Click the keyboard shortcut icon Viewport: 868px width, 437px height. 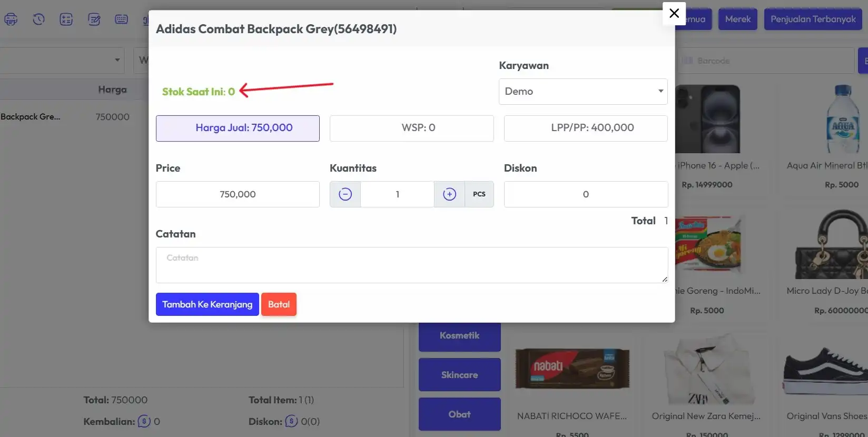click(x=122, y=19)
